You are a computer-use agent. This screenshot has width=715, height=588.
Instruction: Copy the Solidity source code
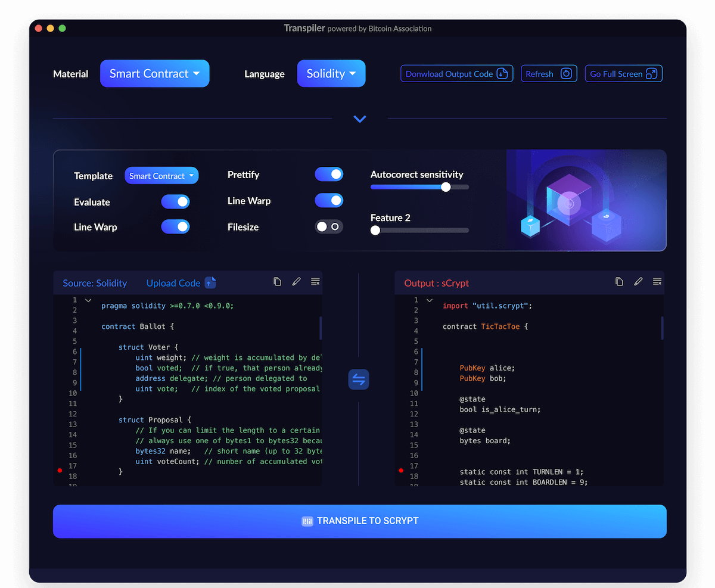click(277, 282)
